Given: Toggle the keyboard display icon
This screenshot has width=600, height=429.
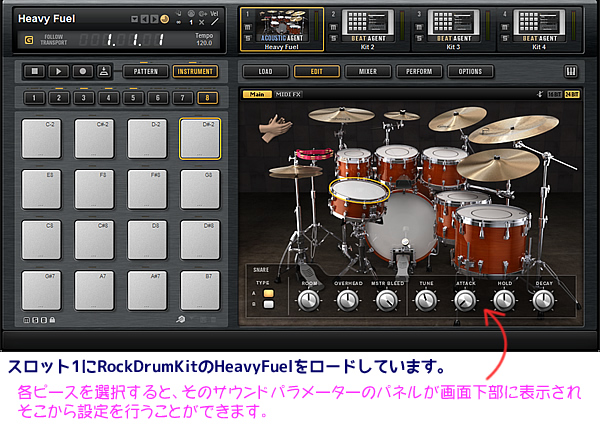Looking at the screenshot, I should tap(571, 71).
